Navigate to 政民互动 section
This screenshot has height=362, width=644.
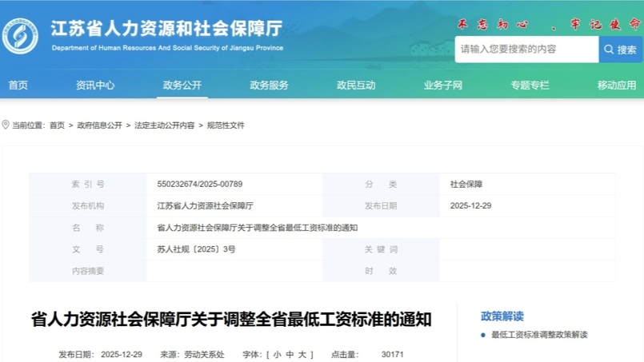click(x=356, y=86)
